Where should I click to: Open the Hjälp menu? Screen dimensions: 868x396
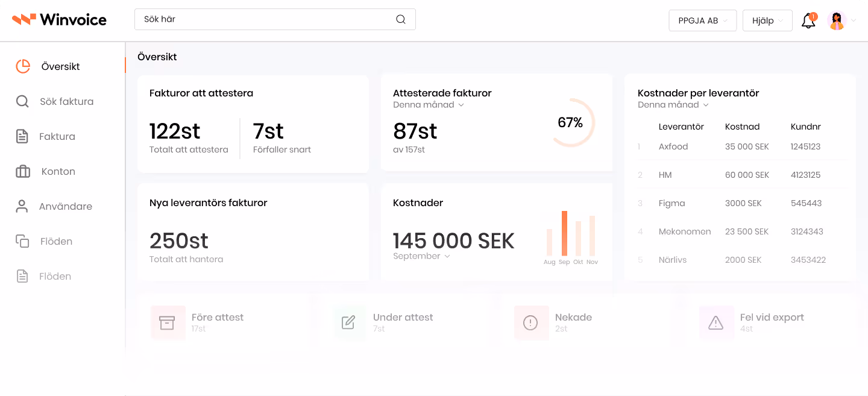click(767, 20)
